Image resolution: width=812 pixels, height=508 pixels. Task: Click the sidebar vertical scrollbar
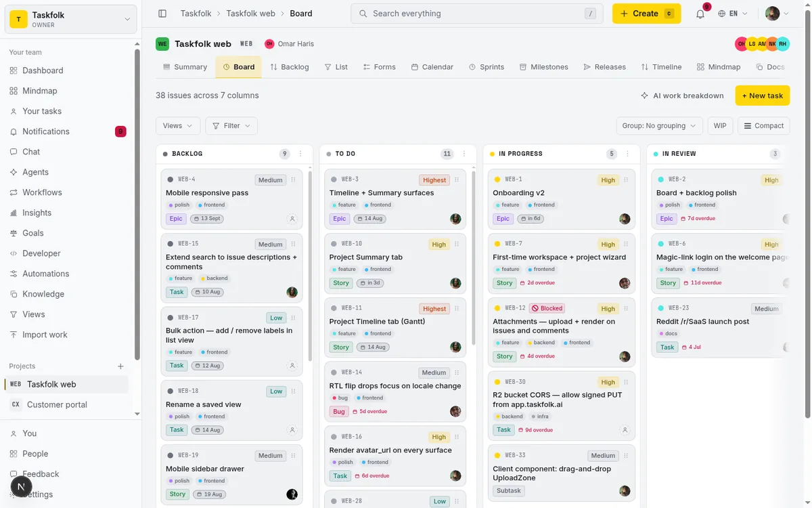pyautogui.click(x=137, y=203)
